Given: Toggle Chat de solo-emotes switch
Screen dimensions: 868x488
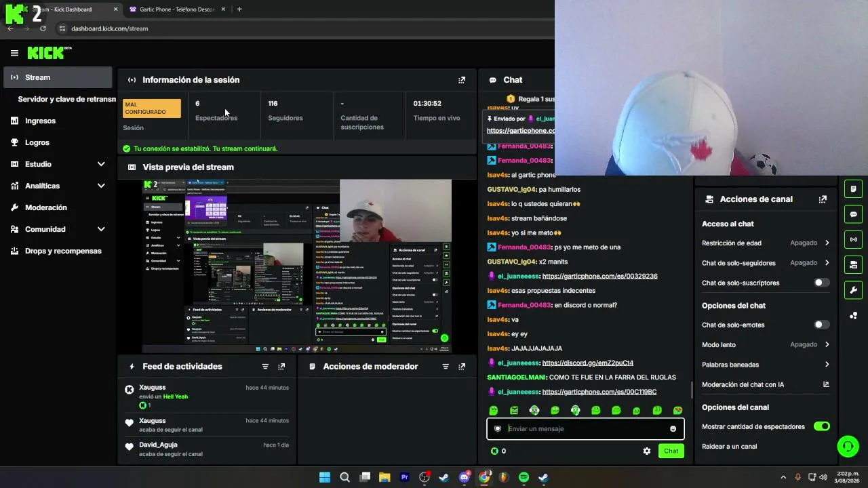Looking at the screenshot, I should [821, 325].
